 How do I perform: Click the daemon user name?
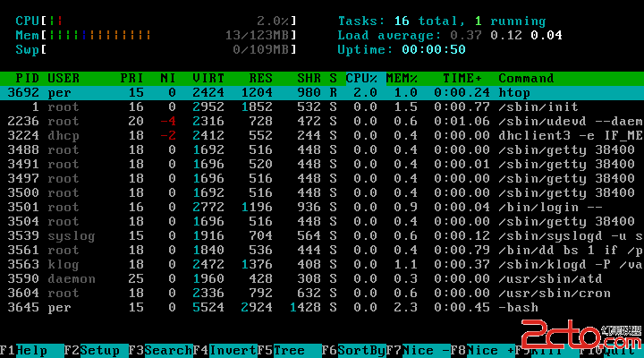pos(72,278)
